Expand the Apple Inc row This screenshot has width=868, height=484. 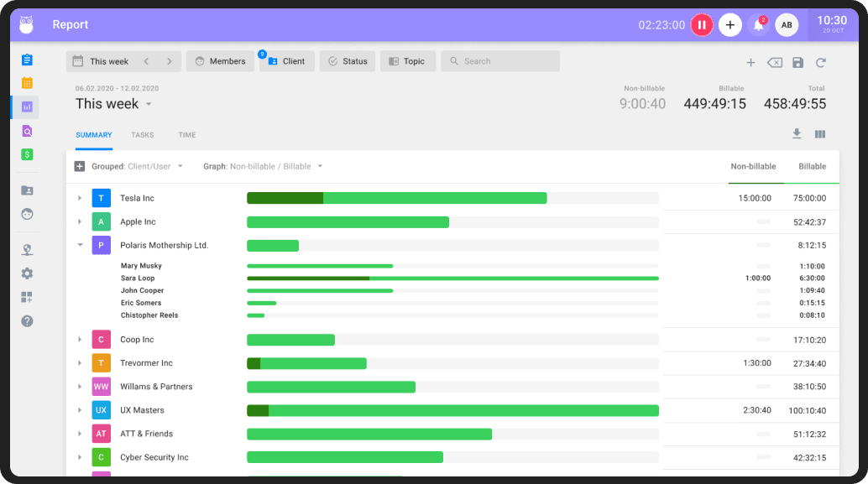point(80,221)
